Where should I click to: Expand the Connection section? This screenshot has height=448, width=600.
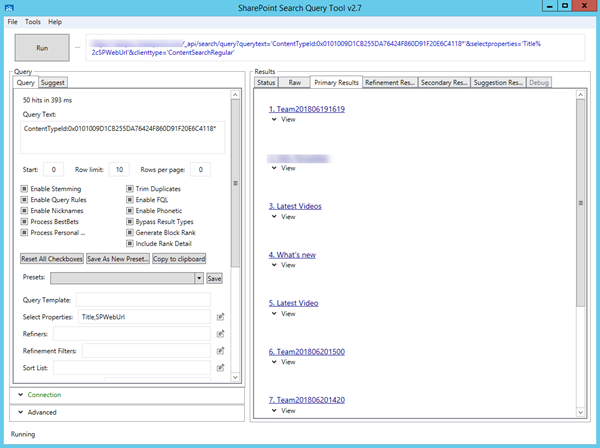(21, 395)
